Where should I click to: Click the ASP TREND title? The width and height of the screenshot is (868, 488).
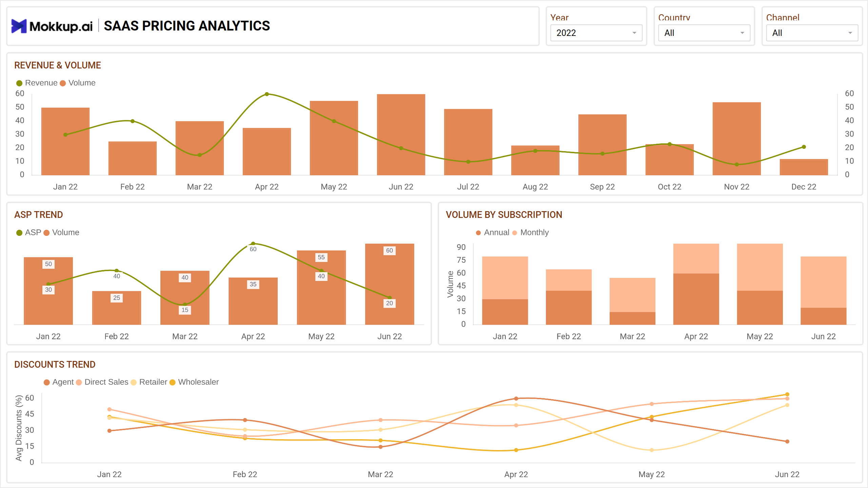(x=39, y=215)
